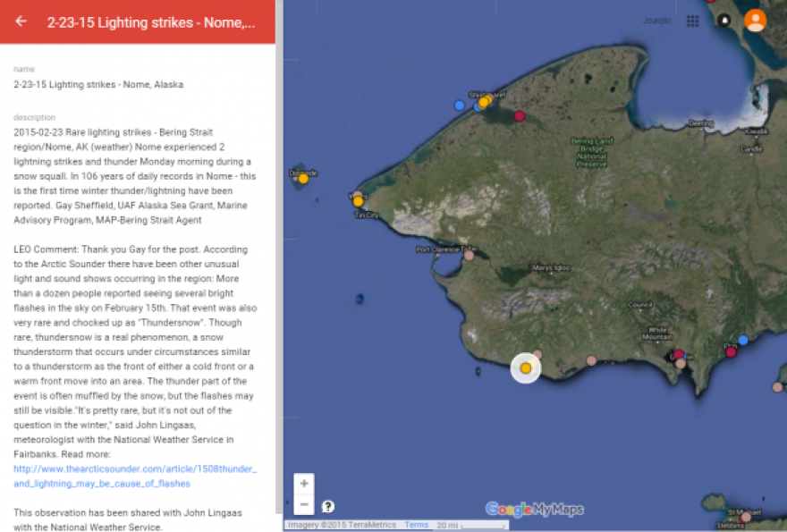Click the 'description' field label
This screenshot has width=787, height=532.
(34, 117)
